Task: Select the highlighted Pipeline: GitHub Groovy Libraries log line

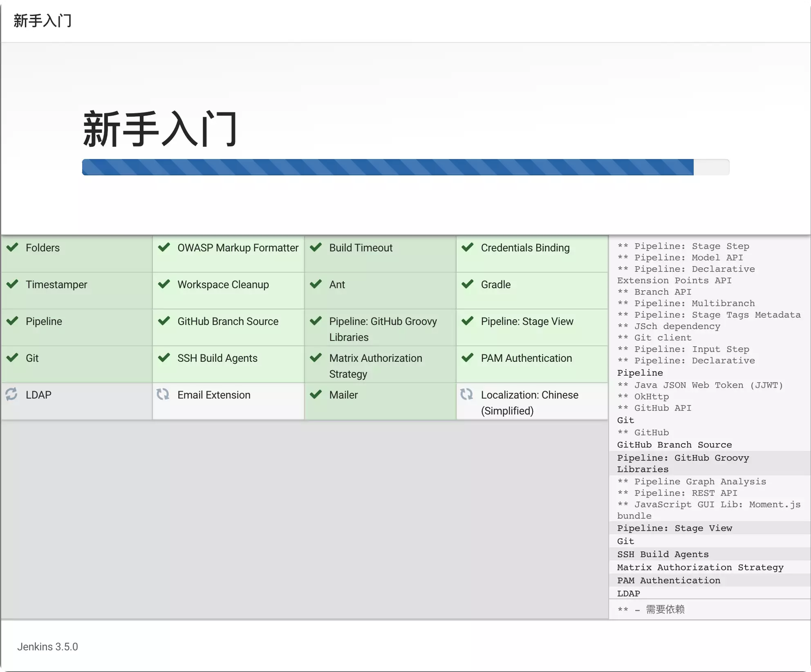Action: point(710,463)
